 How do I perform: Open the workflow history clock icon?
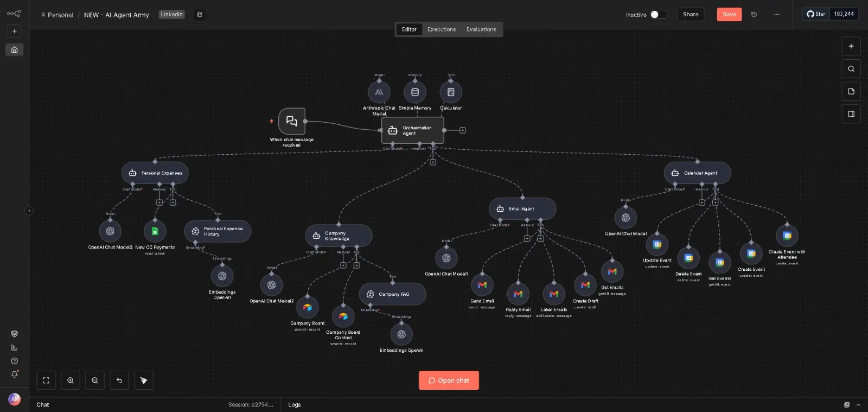pos(754,15)
